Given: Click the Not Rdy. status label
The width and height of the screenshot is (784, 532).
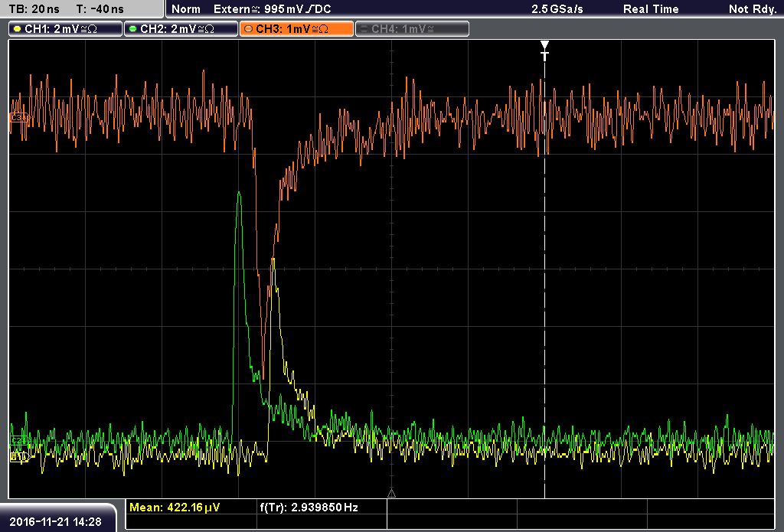Looking at the screenshot, I should pos(753,9).
